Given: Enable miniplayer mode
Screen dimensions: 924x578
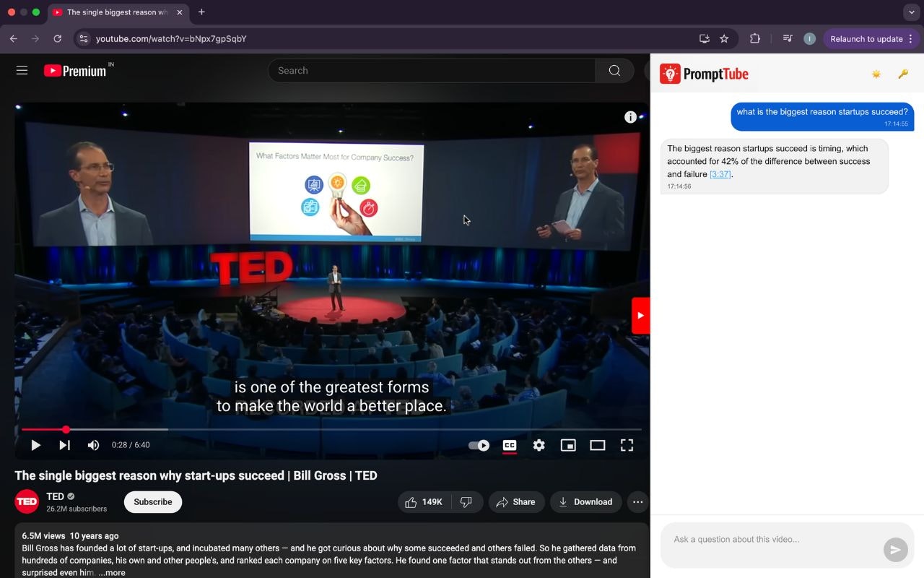Looking at the screenshot, I should [568, 445].
